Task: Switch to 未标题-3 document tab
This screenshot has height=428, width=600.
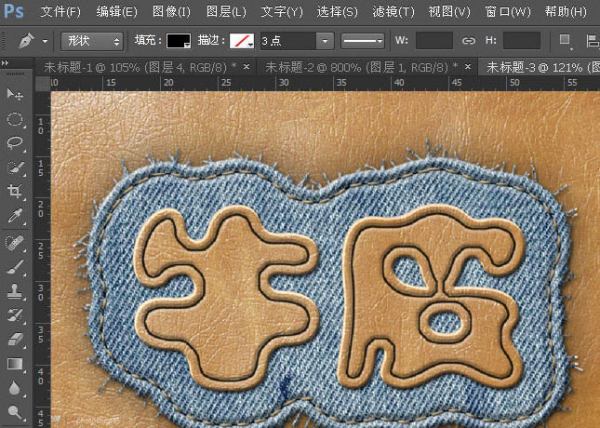Action: tap(540, 68)
